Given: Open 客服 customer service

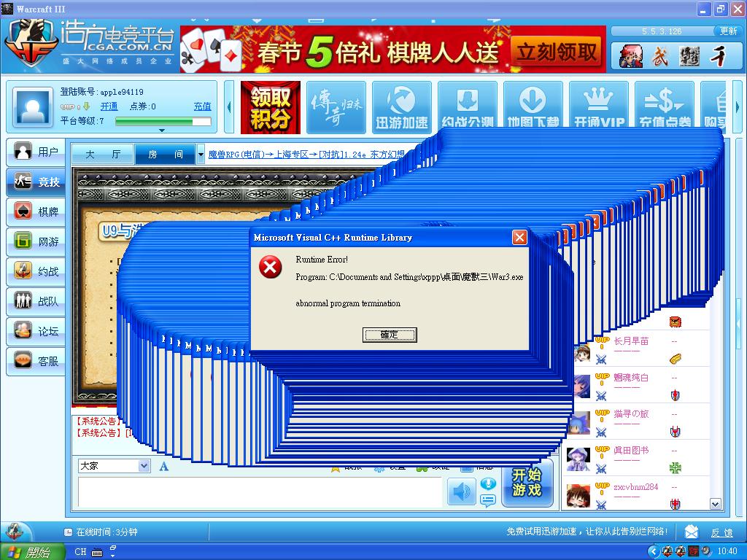Looking at the screenshot, I should click(36, 361).
